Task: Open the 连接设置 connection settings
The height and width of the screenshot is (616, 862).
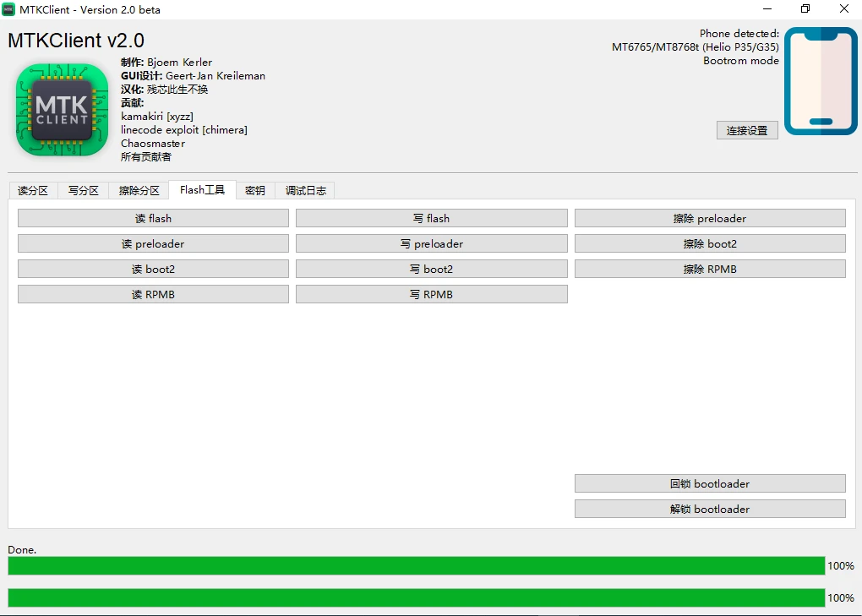Action: coord(747,130)
